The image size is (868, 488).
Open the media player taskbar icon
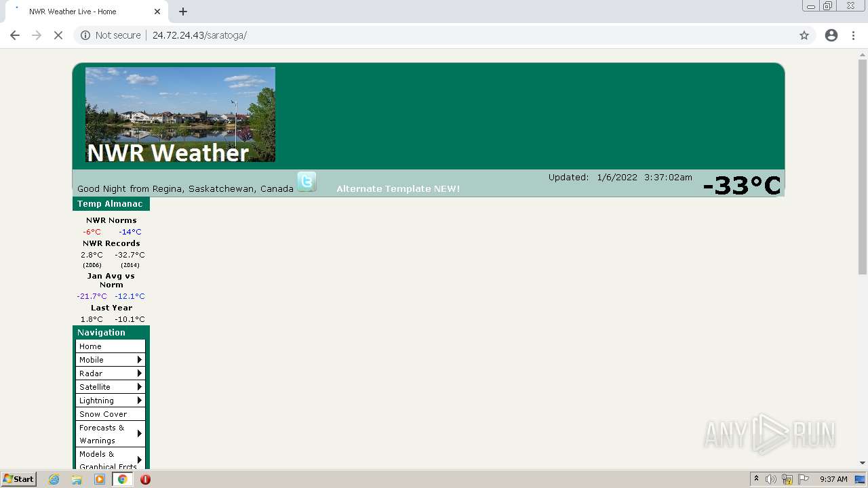pos(100,479)
